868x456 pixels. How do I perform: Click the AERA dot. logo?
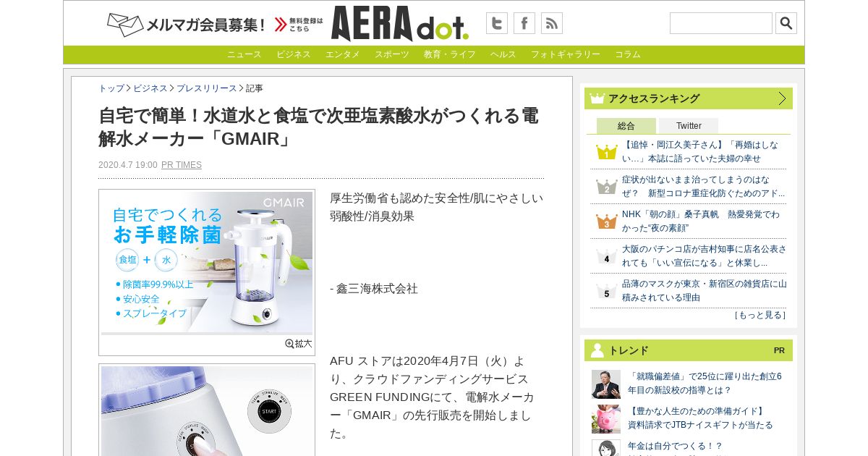[400, 23]
